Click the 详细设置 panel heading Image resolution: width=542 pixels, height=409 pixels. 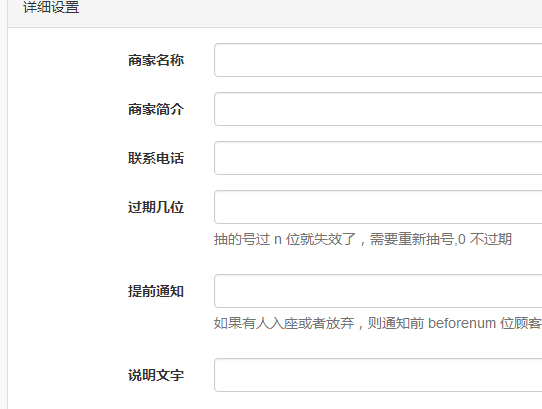(51, 7)
